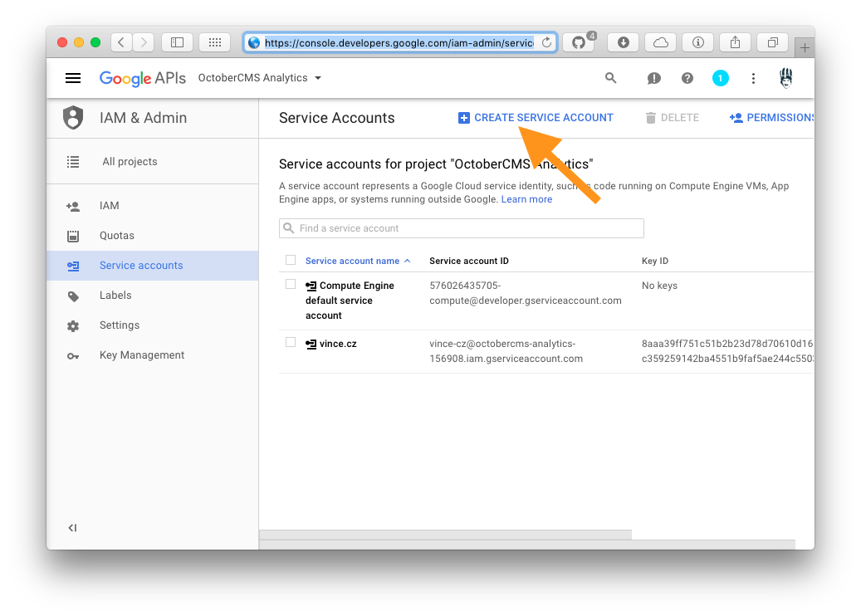
Task: Click the search magnifier icon in header
Action: 610,78
